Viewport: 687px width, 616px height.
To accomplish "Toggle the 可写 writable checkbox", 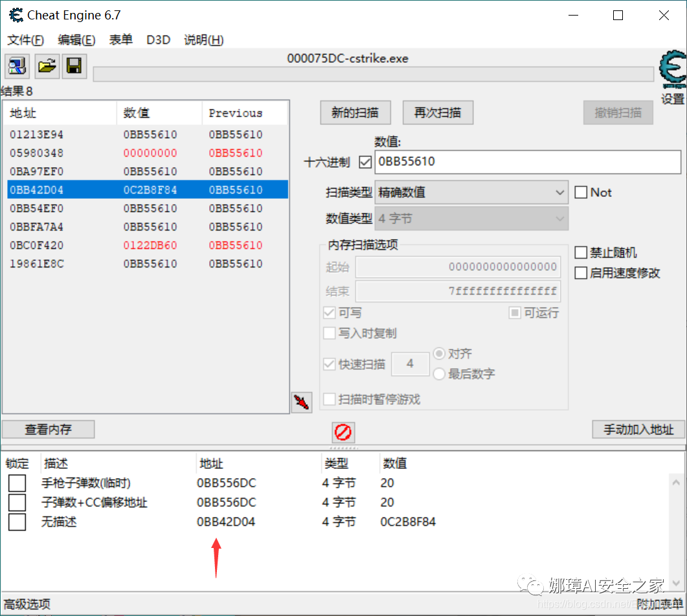I will tap(329, 313).
